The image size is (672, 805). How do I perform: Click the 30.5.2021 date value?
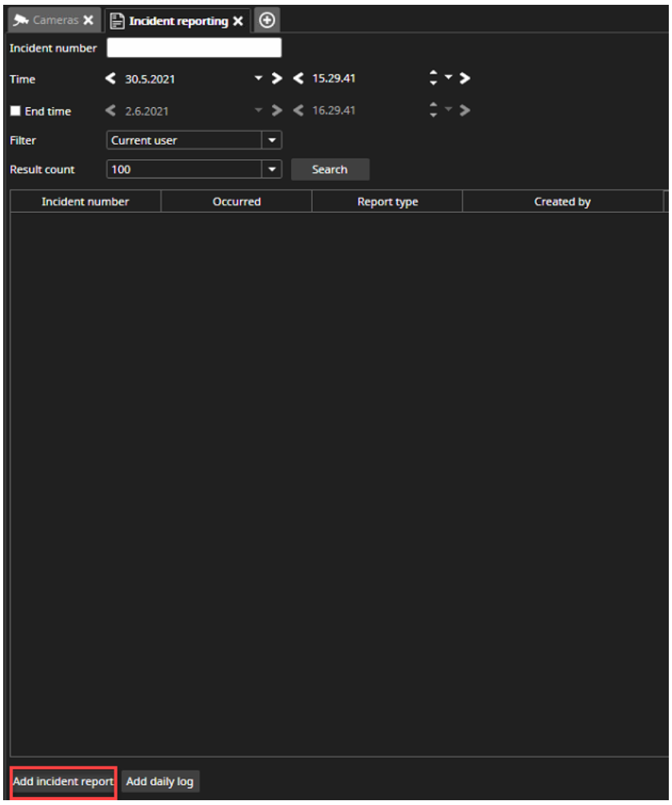(x=150, y=79)
